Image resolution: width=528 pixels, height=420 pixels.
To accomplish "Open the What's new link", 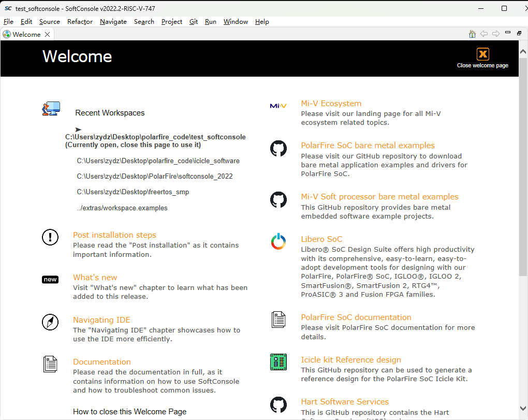I will [95, 277].
